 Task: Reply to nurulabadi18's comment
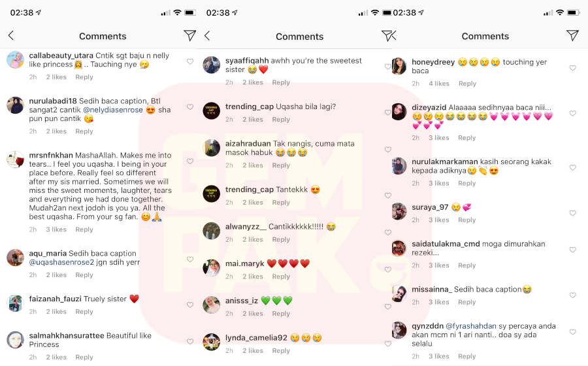tap(84, 131)
